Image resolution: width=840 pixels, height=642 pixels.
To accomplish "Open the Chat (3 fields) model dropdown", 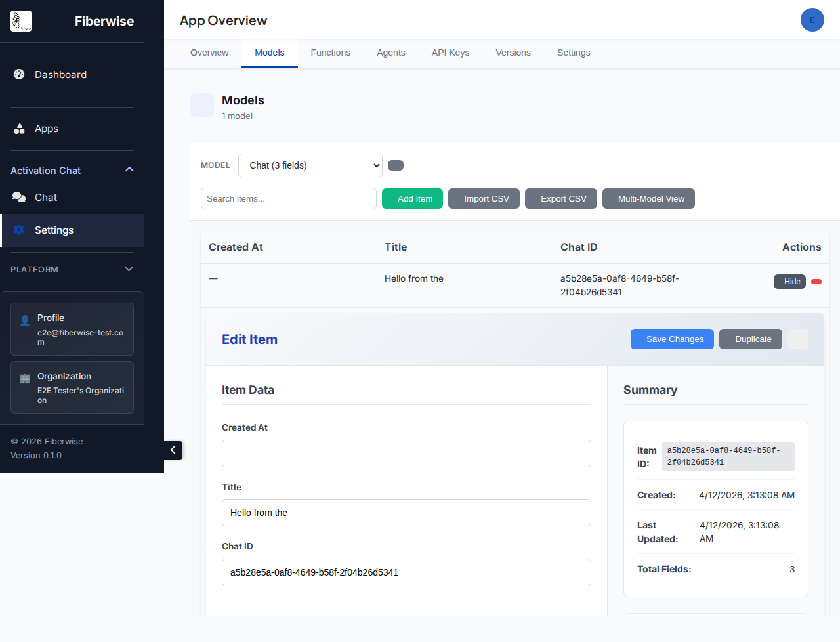I will click(x=310, y=165).
